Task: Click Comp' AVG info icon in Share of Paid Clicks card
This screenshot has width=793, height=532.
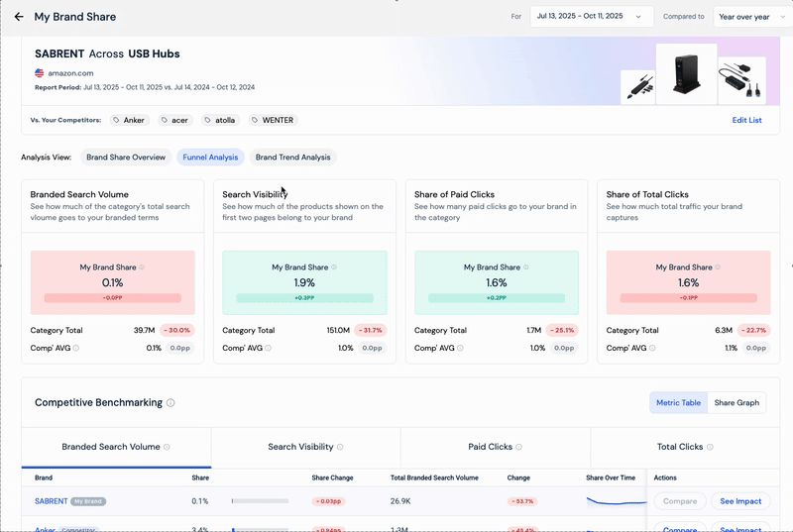Action: [460, 348]
